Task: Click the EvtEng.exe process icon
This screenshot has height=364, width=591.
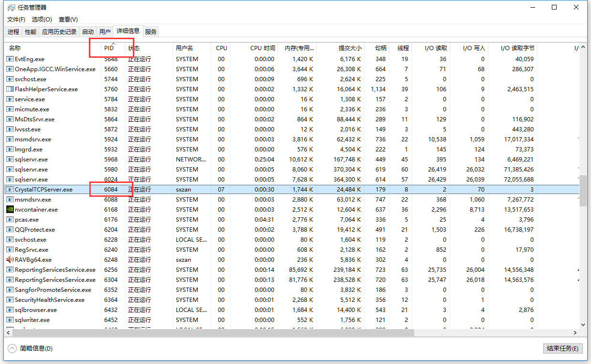Action: click(x=10, y=59)
